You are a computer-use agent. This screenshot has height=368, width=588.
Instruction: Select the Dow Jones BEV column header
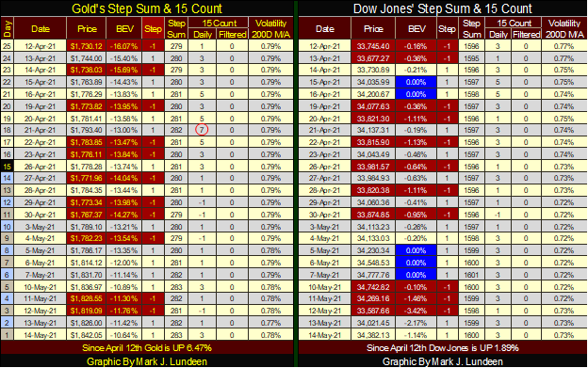click(416, 29)
